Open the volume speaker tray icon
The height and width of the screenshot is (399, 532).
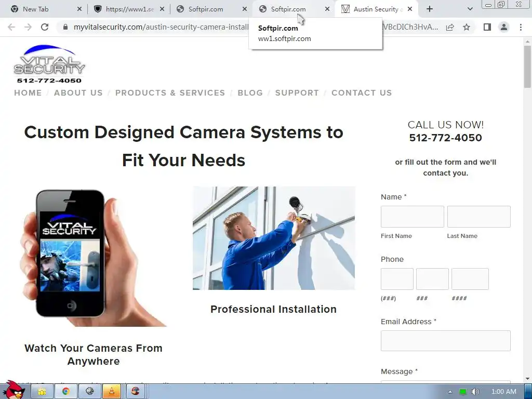click(x=475, y=392)
